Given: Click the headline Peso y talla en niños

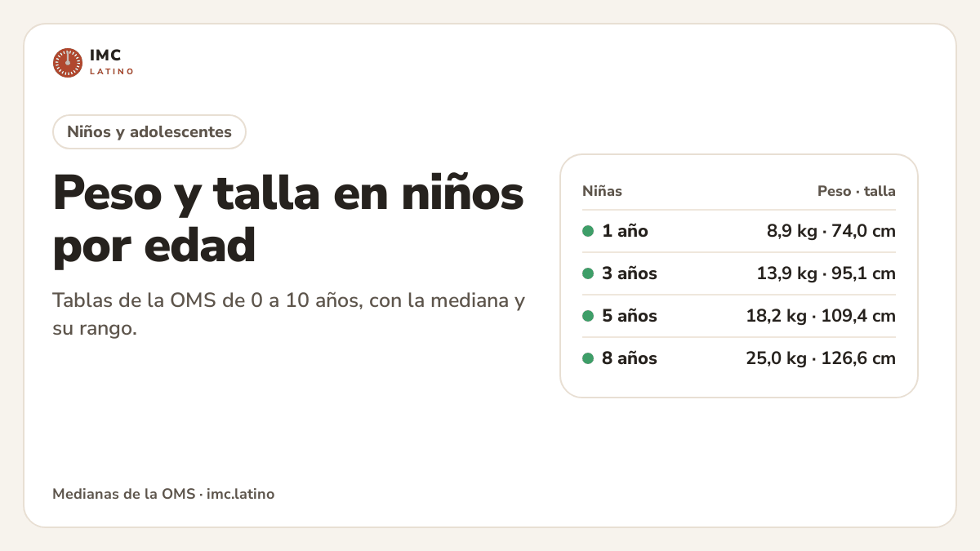Looking at the screenshot, I should click(288, 218).
